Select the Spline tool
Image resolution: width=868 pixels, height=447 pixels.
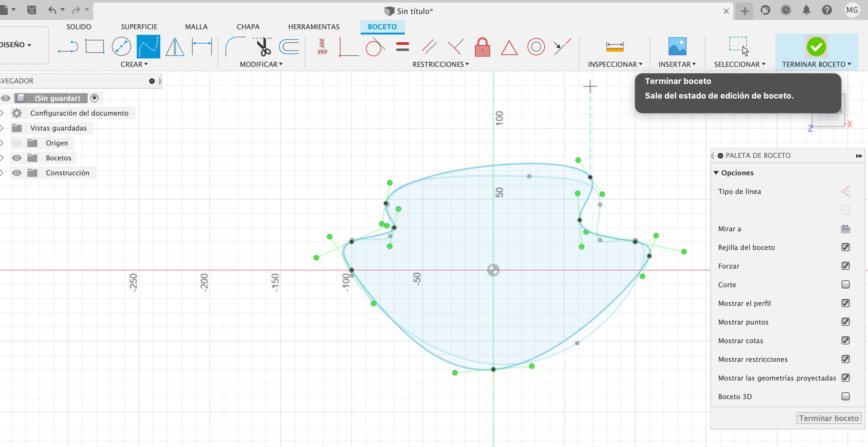point(148,47)
